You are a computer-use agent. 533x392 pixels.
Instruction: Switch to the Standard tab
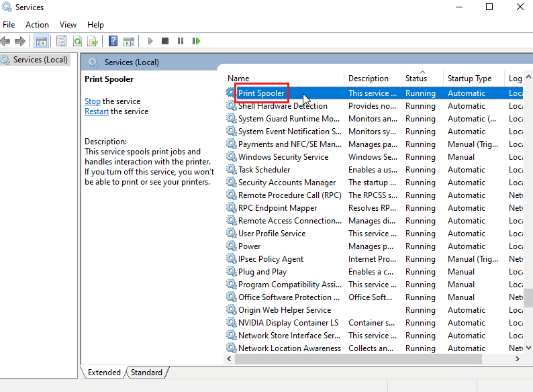(146, 373)
